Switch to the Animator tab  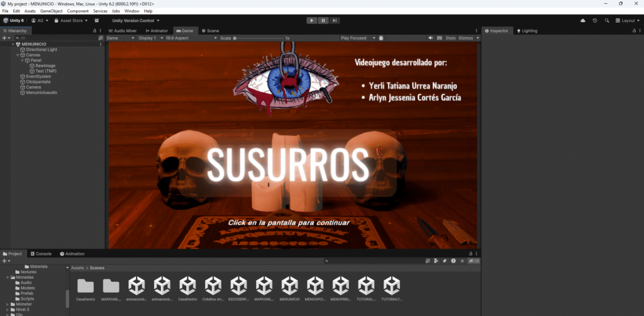click(157, 31)
